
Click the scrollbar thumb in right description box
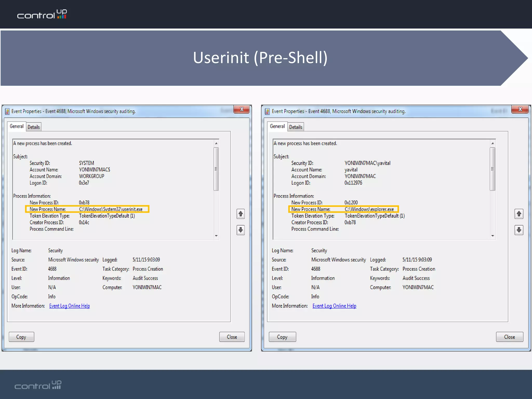(493, 169)
